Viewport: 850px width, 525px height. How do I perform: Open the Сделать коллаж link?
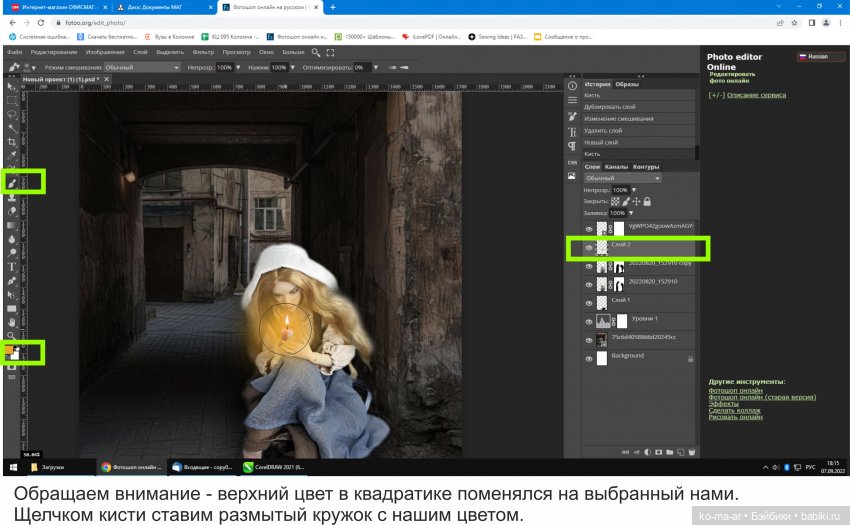(x=735, y=411)
